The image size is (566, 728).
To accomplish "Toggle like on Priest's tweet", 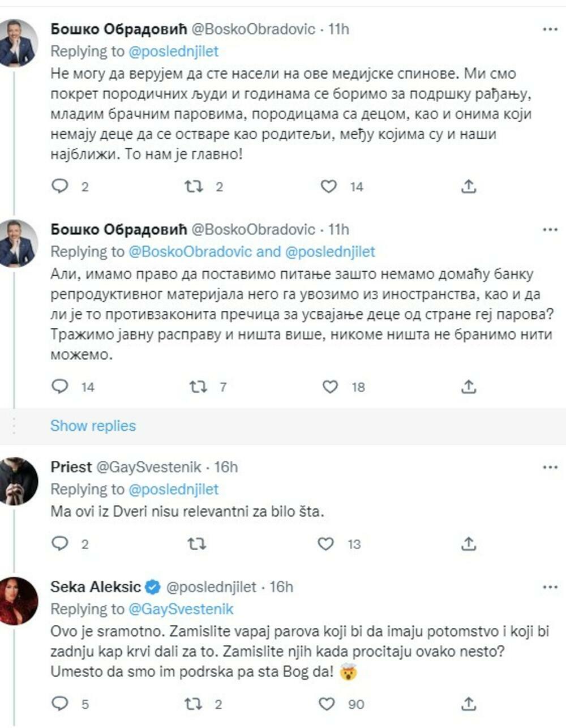I will pos(326,544).
